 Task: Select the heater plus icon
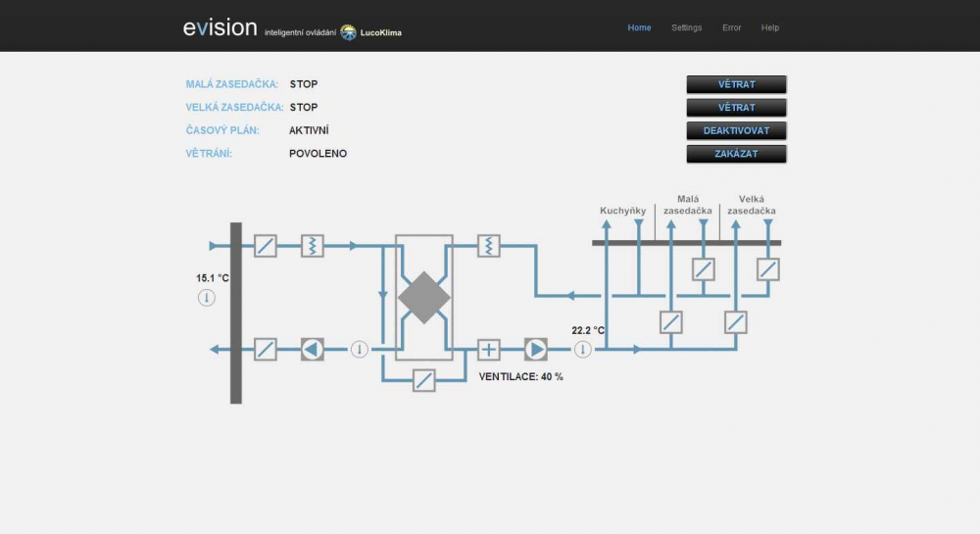489,349
